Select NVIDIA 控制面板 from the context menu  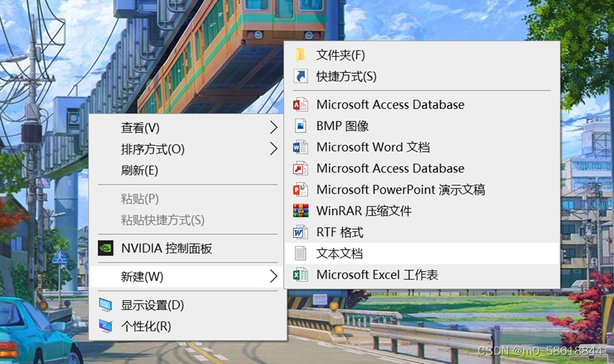click(x=187, y=248)
